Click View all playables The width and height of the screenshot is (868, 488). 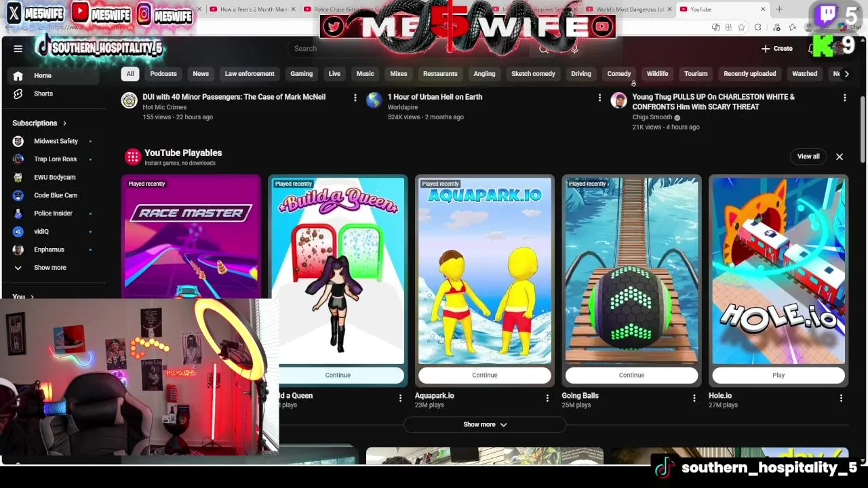coord(808,157)
